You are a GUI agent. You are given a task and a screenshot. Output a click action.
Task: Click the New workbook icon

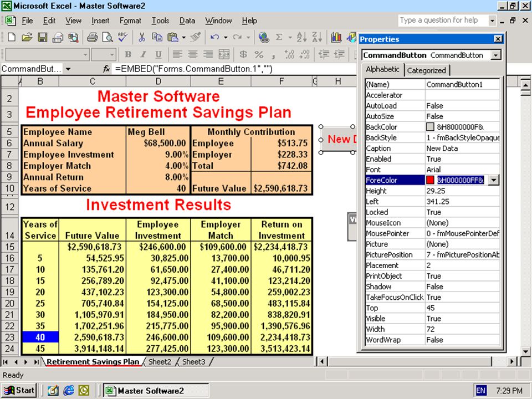(x=12, y=37)
